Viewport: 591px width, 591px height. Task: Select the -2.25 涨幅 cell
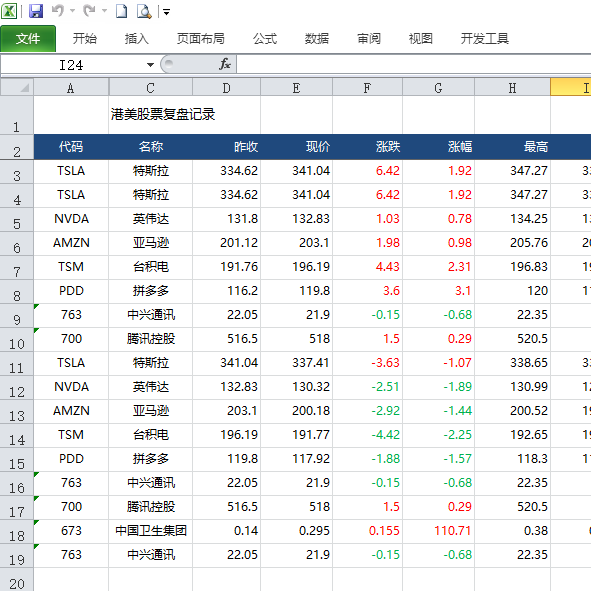pyautogui.click(x=438, y=435)
